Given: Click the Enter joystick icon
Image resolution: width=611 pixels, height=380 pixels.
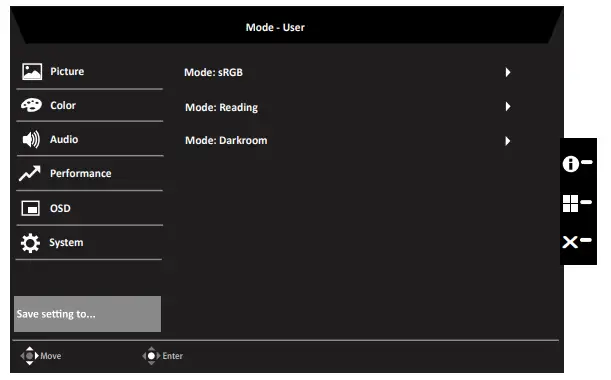Looking at the screenshot, I should point(152,355).
